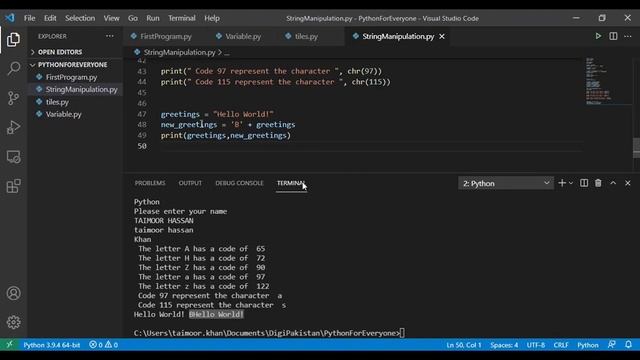Select StringManipulation.py in explorer tree
The image size is (640, 360).
tap(81, 89)
